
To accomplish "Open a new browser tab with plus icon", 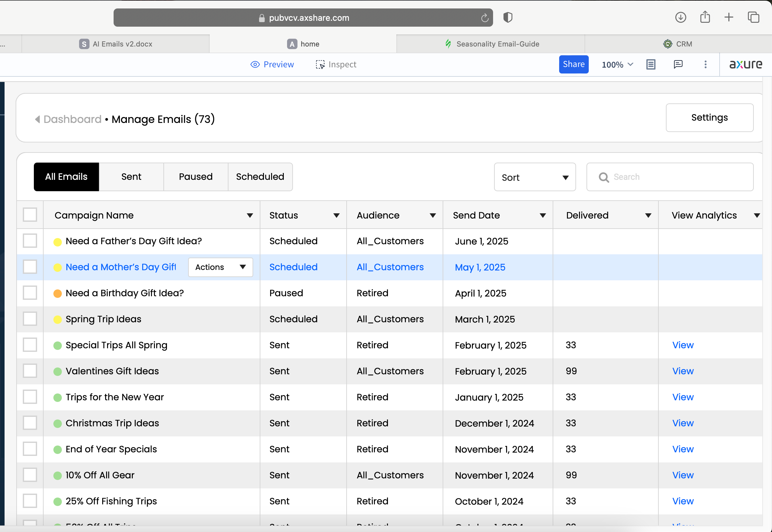I will 729,17.
